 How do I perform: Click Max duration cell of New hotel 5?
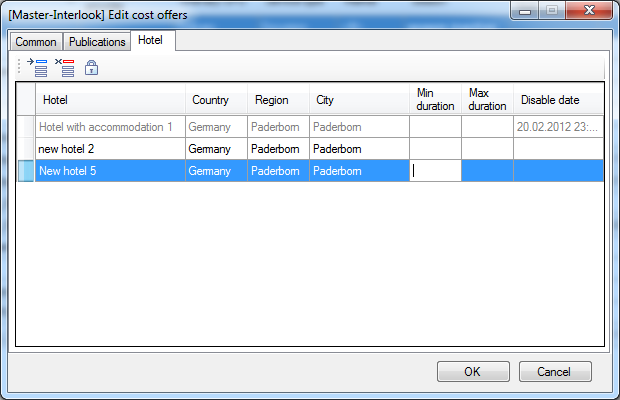pyautogui.click(x=487, y=171)
